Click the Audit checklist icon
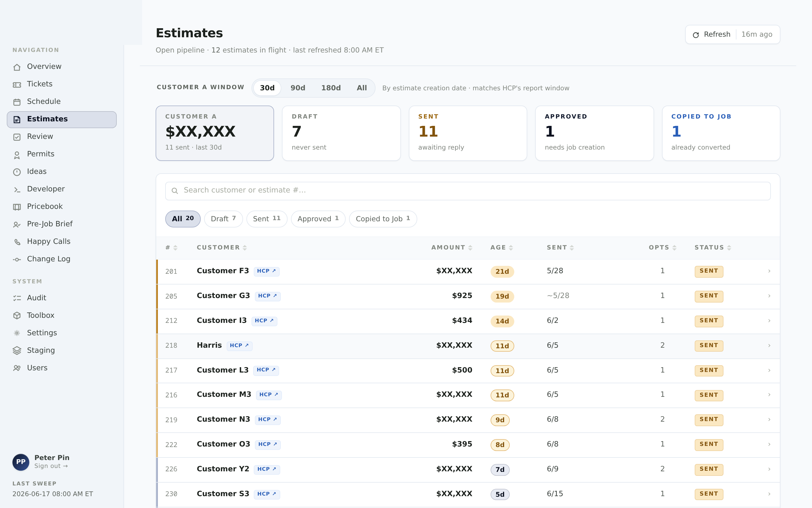Screen dimensions: 812x508 [17, 298]
